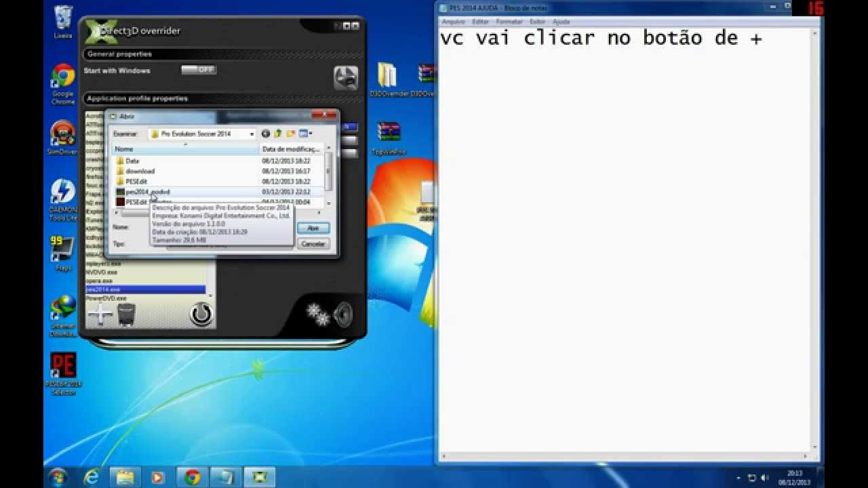Click the TopWinRar archive icon on the desktop
The image size is (868, 488).
pyautogui.click(x=389, y=138)
